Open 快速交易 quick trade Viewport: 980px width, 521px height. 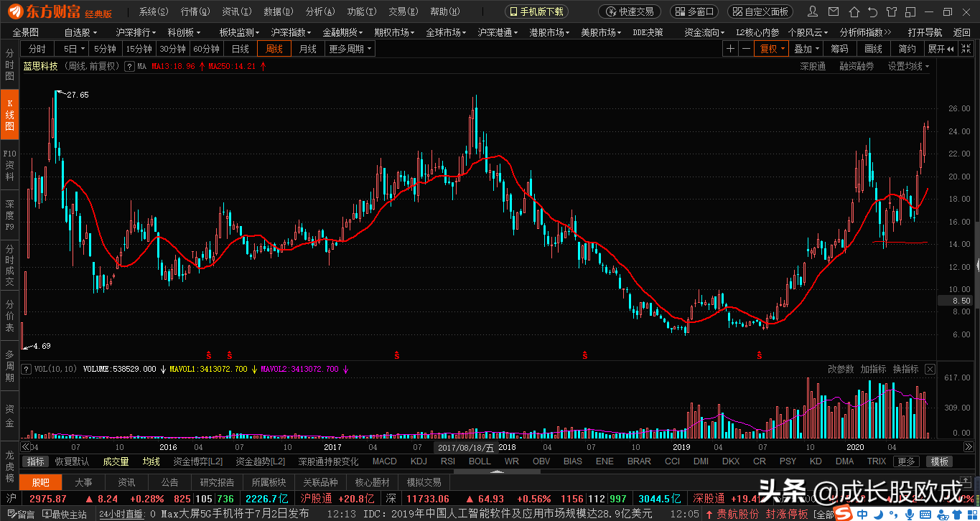click(630, 11)
